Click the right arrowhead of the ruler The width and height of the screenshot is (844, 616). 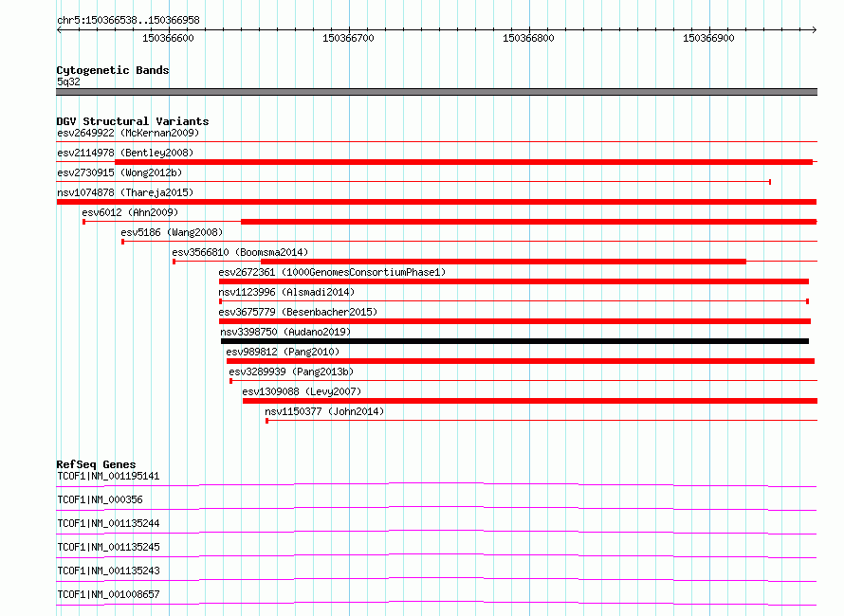click(814, 29)
